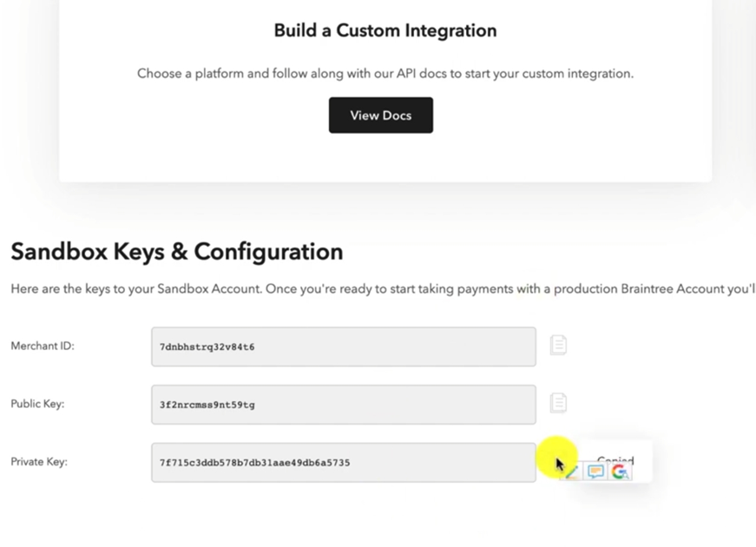
Task: Click inside the Public Key text field
Action: (x=343, y=405)
